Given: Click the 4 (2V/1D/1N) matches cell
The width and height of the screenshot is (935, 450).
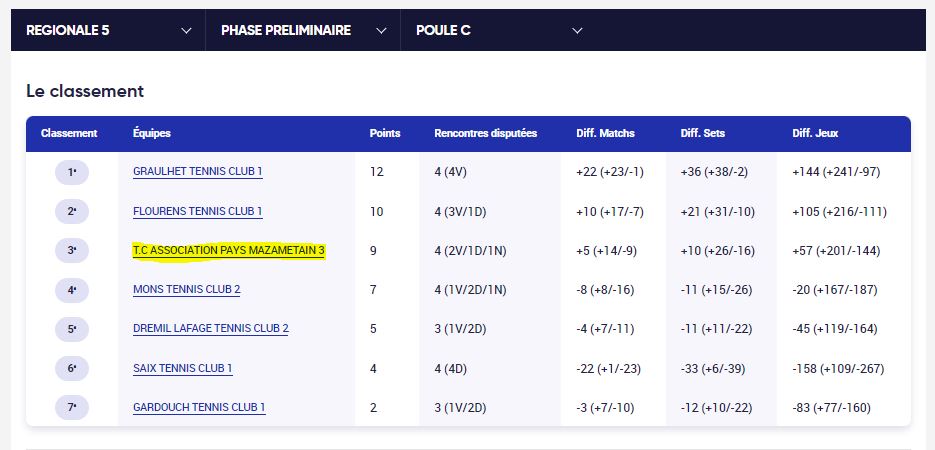Looking at the screenshot, I should tap(470, 251).
